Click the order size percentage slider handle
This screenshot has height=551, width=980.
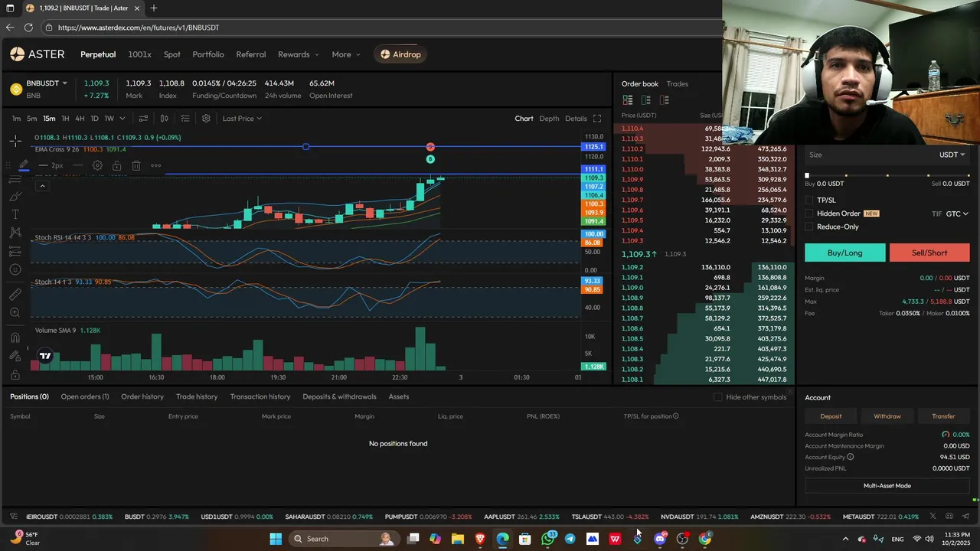coord(807,175)
